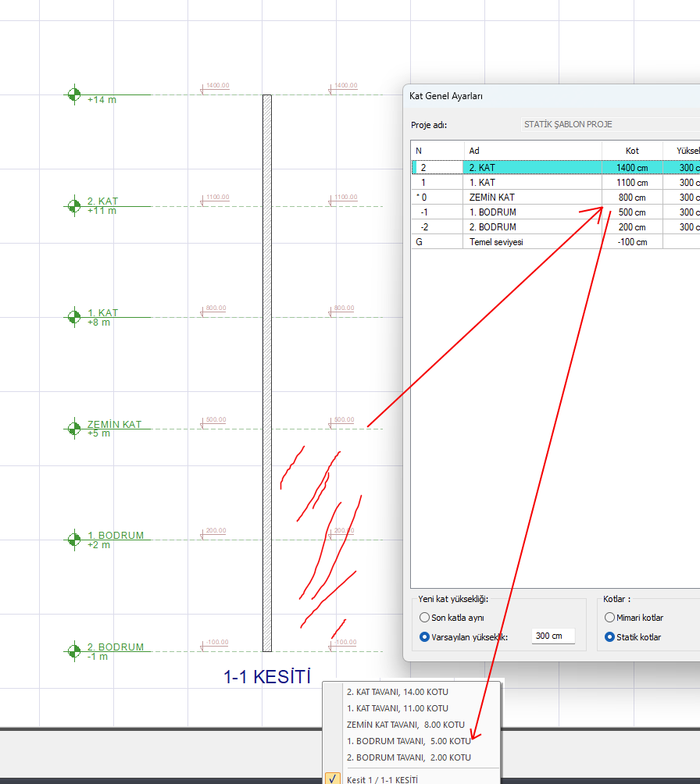Select the "Son katla aynı" radio option
Image resolution: width=700 pixels, height=784 pixels.
coord(424,618)
